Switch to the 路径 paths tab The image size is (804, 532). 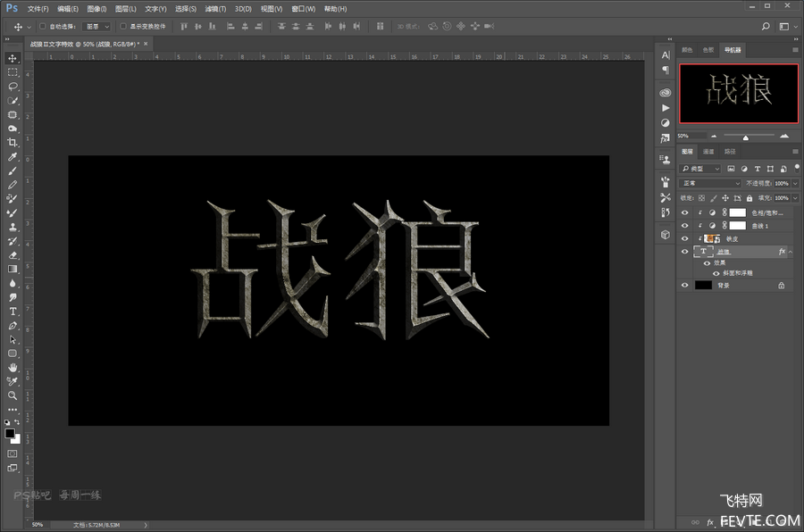[x=730, y=151]
